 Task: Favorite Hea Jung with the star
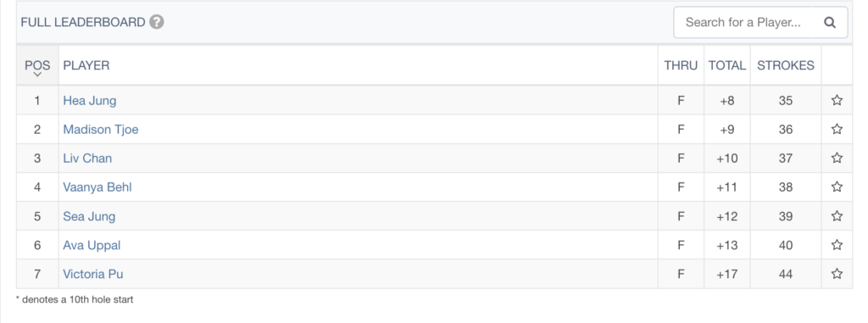point(837,100)
